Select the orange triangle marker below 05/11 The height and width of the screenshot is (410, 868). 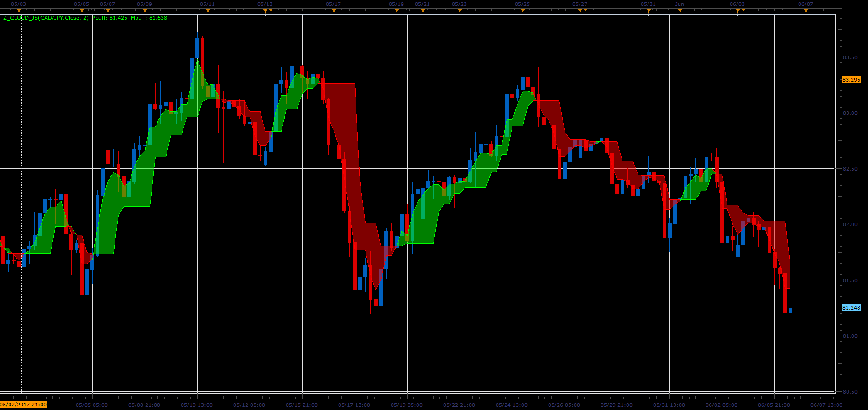[208, 11]
